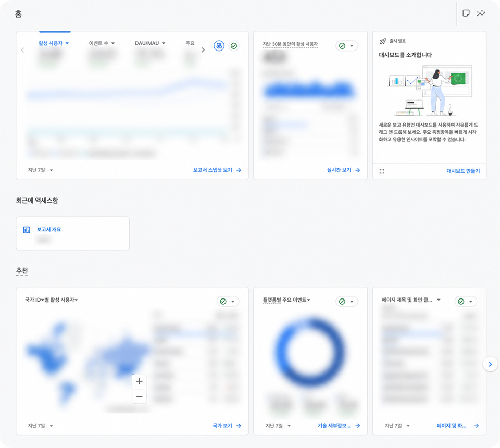Change the 지난 7일 range on the page title card
This screenshot has height=448, width=500.
[397, 426]
